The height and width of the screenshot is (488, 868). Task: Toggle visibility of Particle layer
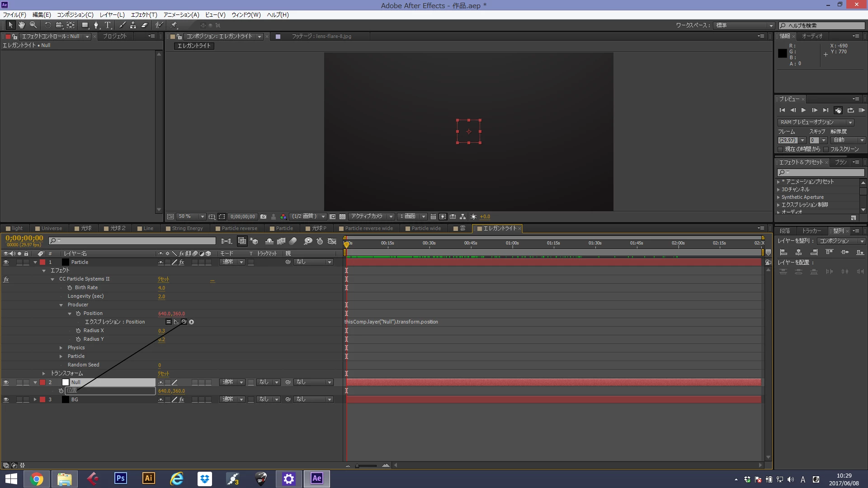pyautogui.click(x=6, y=262)
